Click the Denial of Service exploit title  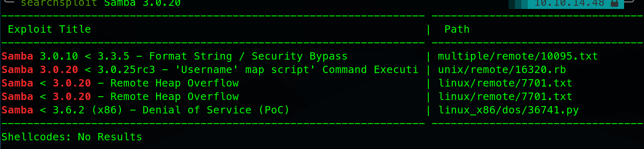coord(197,110)
